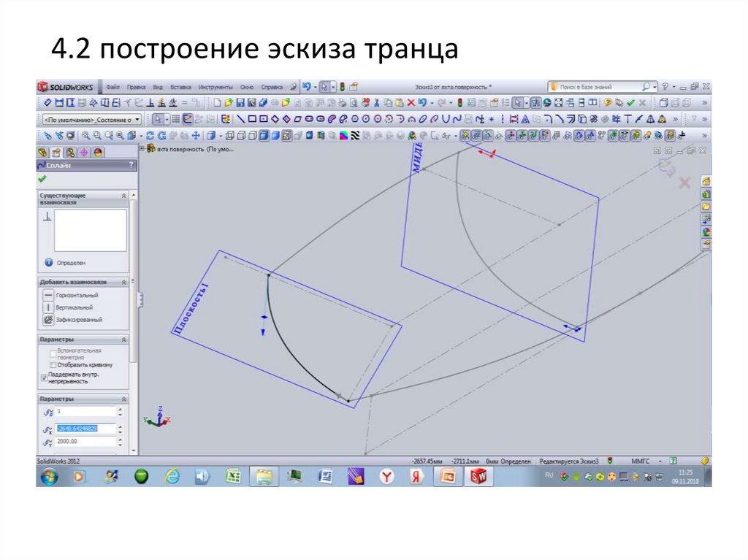Open the Файл menu
748x560 pixels.
pyautogui.click(x=112, y=87)
